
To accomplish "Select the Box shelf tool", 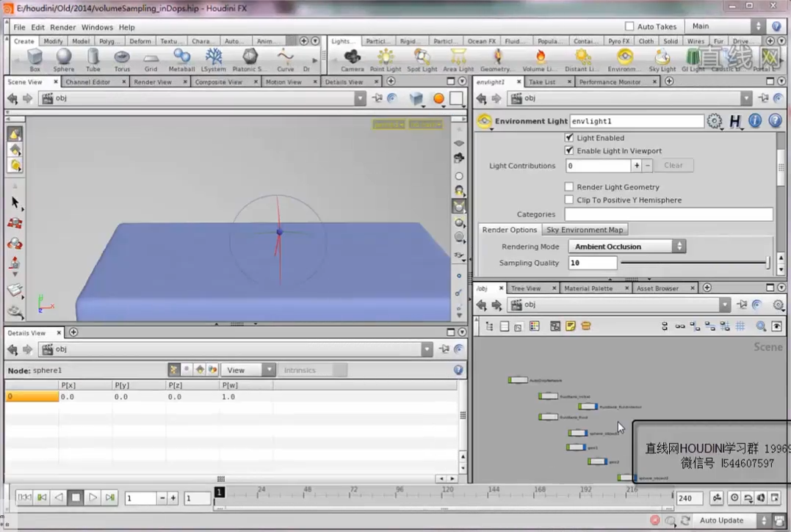I will [x=35, y=60].
